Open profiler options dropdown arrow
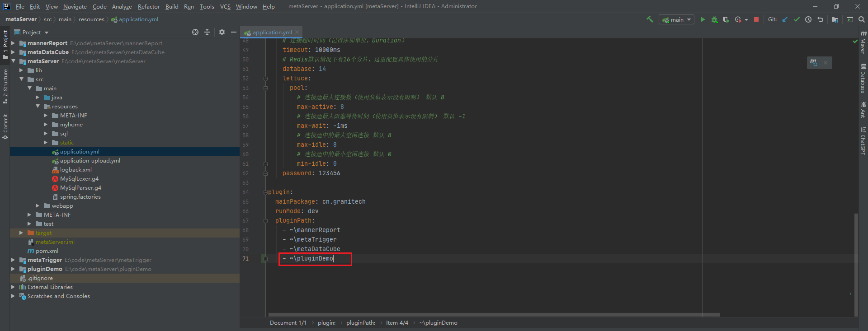 pyautogui.click(x=746, y=19)
